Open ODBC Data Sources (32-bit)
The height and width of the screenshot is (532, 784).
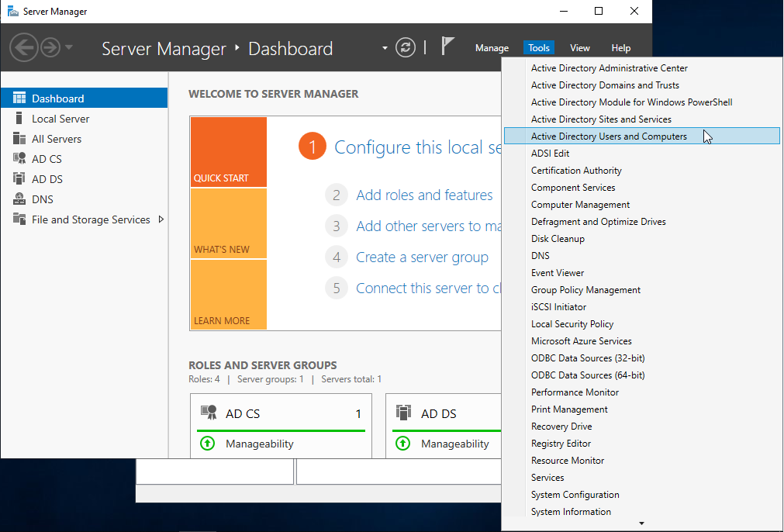(x=641, y=358)
